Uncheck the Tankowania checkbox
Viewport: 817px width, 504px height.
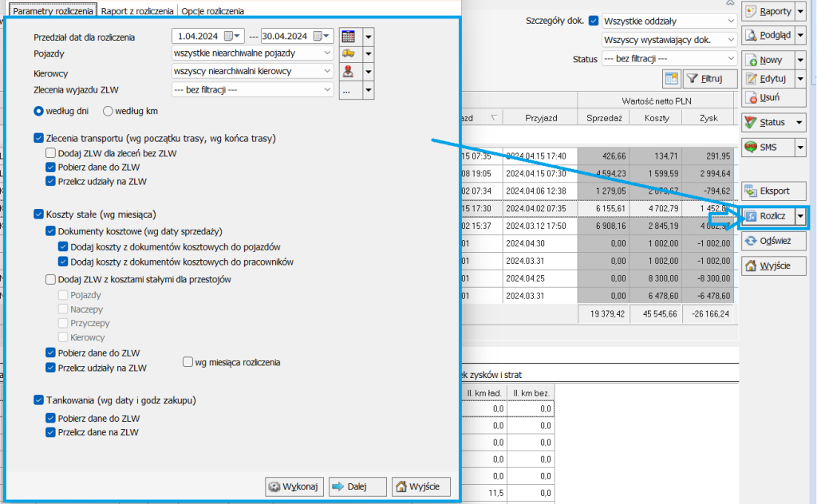click(x=39, y=400)
